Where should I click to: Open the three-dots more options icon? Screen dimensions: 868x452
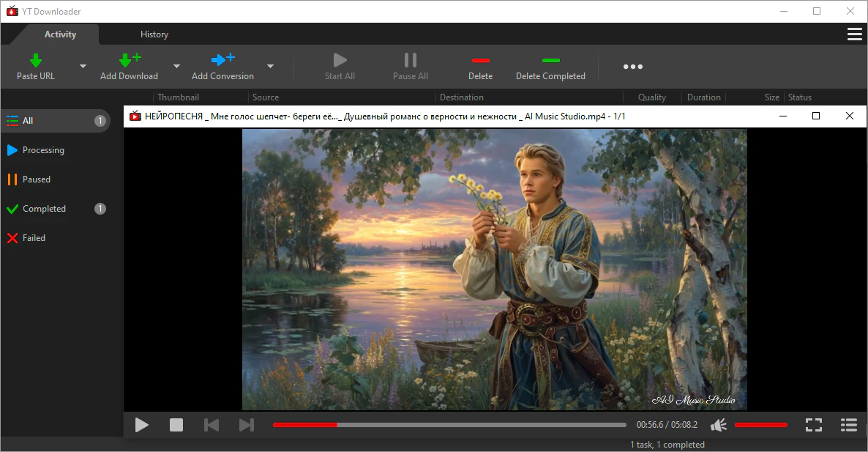pos(632,67)
